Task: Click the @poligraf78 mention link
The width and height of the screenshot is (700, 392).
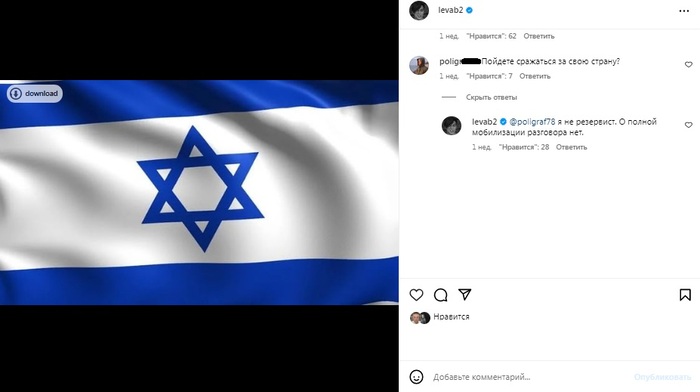Action: [x=532, y=121]
